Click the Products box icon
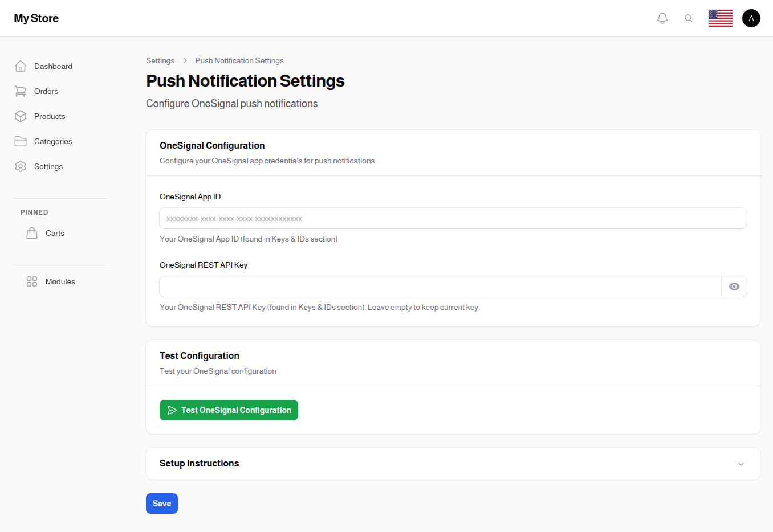This screenshot has height=532, width=773. 21,116
